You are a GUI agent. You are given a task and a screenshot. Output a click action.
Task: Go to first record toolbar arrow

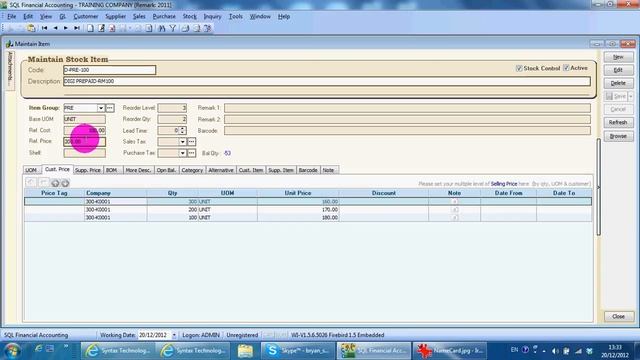[x=44, y=28]
